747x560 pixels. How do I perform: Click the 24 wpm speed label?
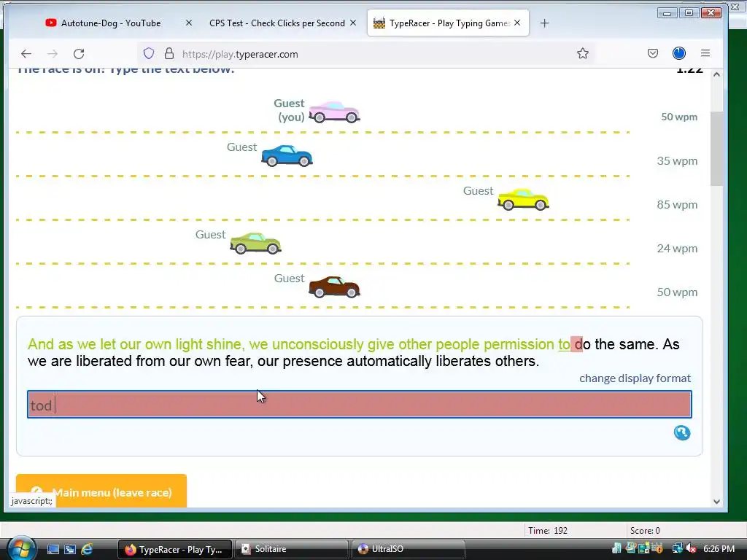[x=677, y=249]
